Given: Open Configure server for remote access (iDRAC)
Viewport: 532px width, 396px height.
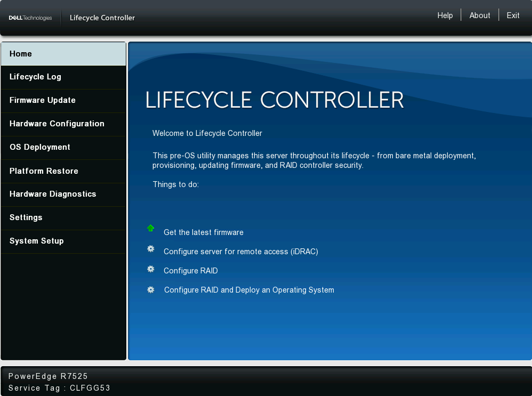Looking at the screenshot, I should [x=241, y=252].
